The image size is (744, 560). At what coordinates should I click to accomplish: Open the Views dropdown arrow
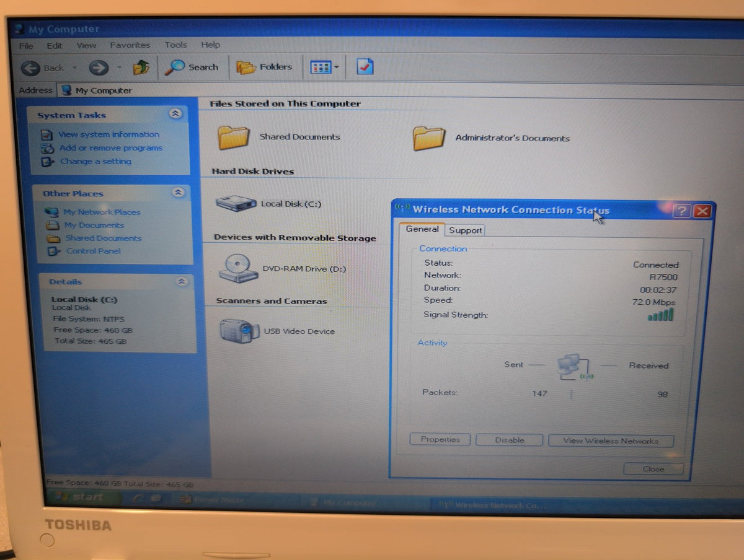(337, 67)
